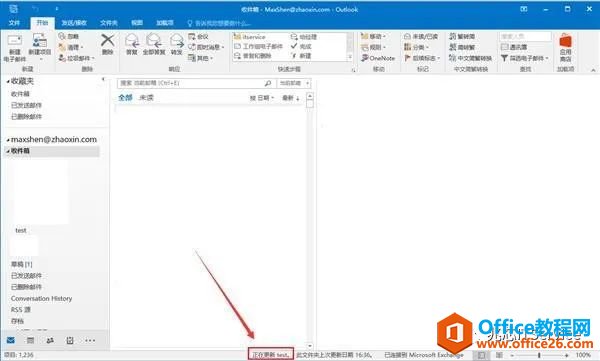The image size is (600, 361).
Task: Switch to normal view in status bar
Action: click(481, 355)
